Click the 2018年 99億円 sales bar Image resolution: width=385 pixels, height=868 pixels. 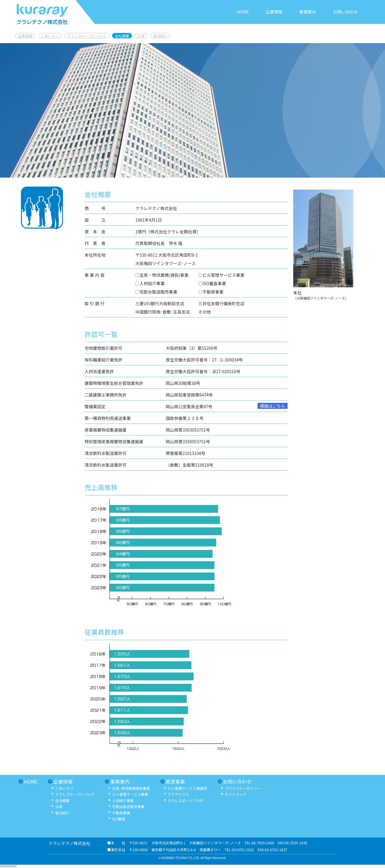pyautogui.click(x=166, y=531)
